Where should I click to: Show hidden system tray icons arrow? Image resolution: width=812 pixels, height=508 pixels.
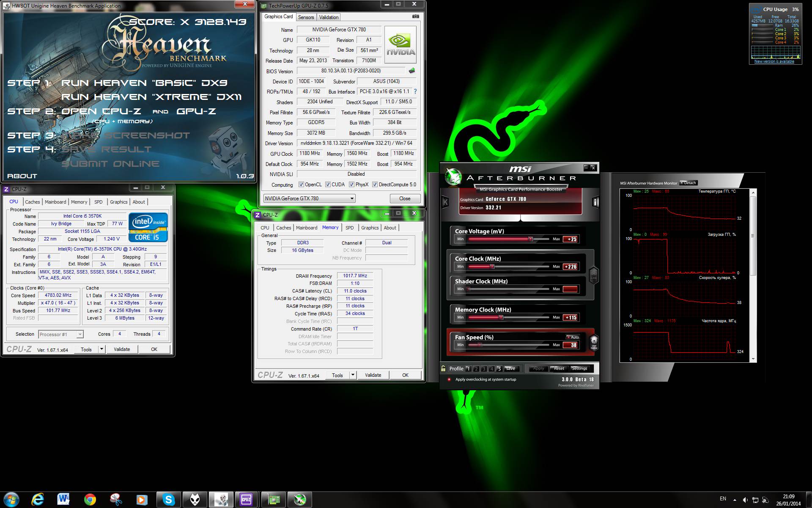tap(735, 500)
